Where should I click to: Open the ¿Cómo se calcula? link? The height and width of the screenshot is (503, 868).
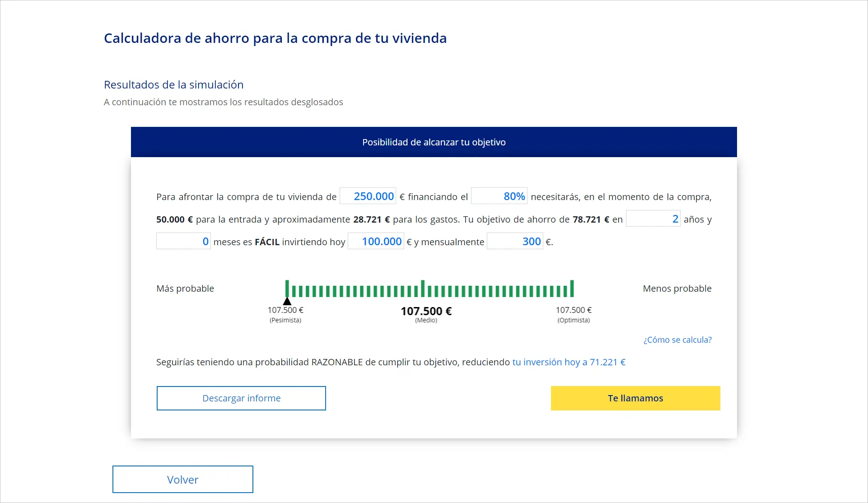(677, 340)
